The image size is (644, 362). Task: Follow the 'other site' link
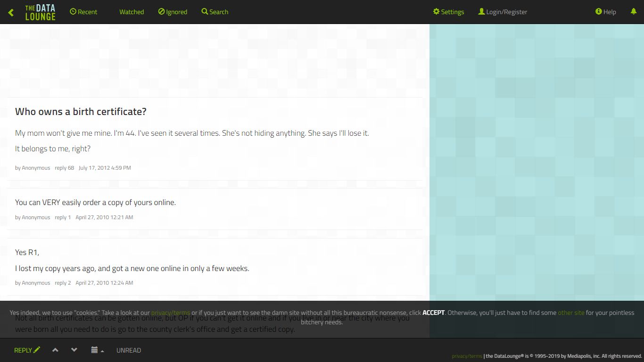[571, 313]
